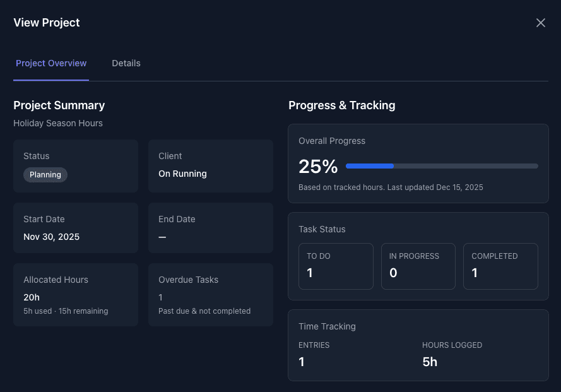Select the HOURS LOGGED 5h value
The height and width of the screenshot is (392, 561).
[x=429, y=362]
